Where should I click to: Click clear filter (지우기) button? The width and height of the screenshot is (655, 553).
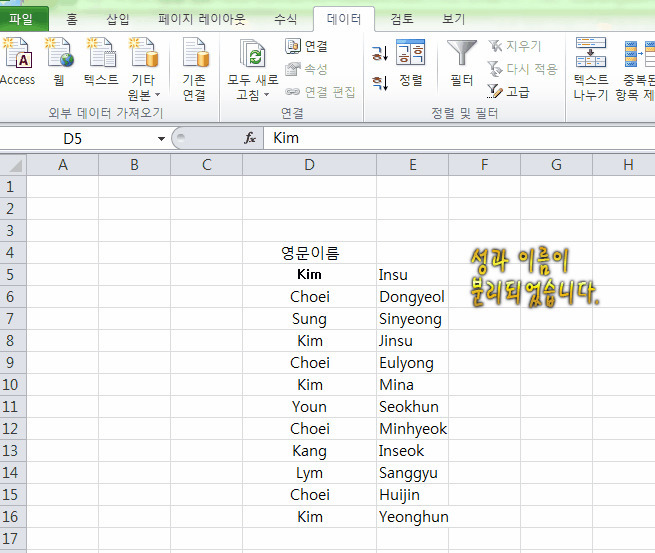click(x=515, y=46)
